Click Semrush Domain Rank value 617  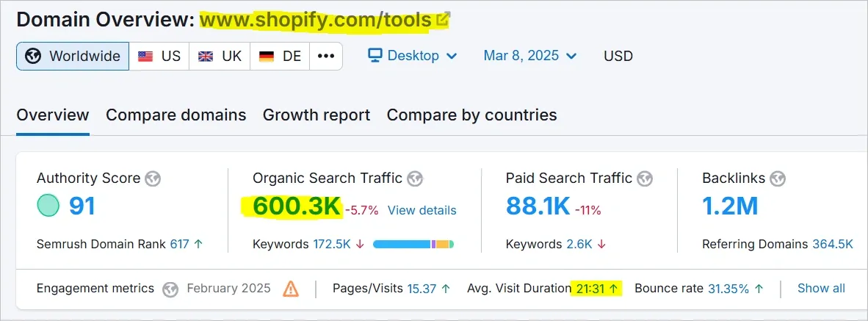coord(179,244)
